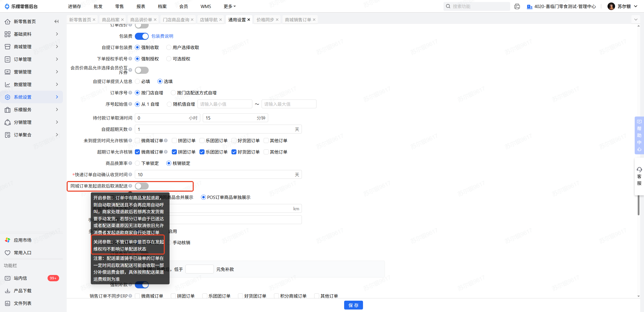Click the printer icon in top bar
This screenshot has height=312, width=644.
(517, 6)
